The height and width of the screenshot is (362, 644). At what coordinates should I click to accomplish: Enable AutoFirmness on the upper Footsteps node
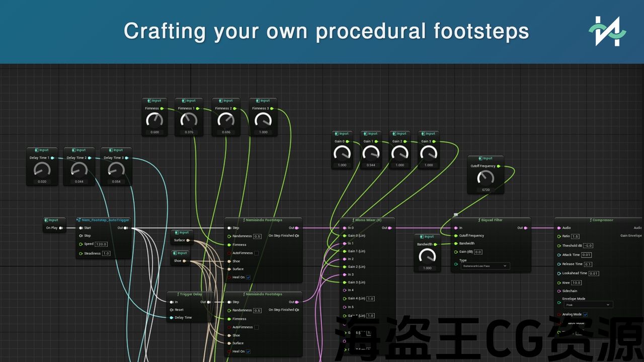coord(256,253)
